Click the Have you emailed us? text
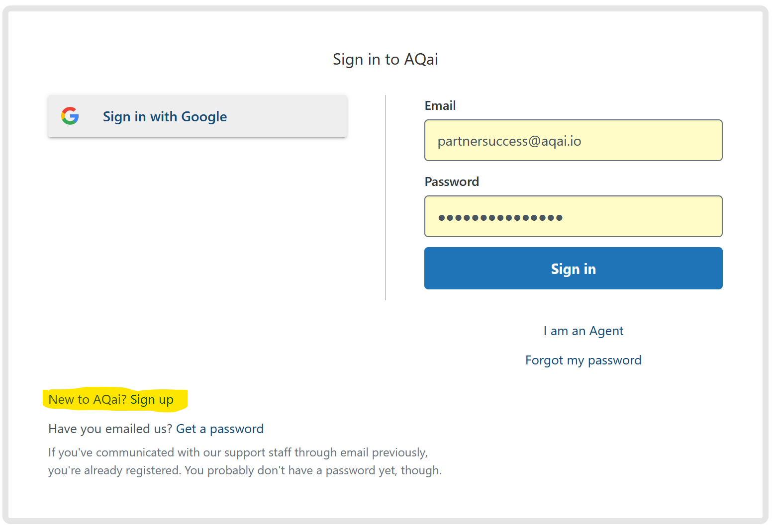 [x=110, y=429]
